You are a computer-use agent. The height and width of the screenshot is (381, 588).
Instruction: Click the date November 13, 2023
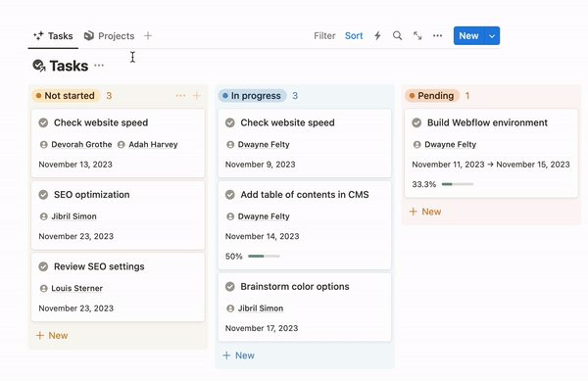tap(75, 165)
